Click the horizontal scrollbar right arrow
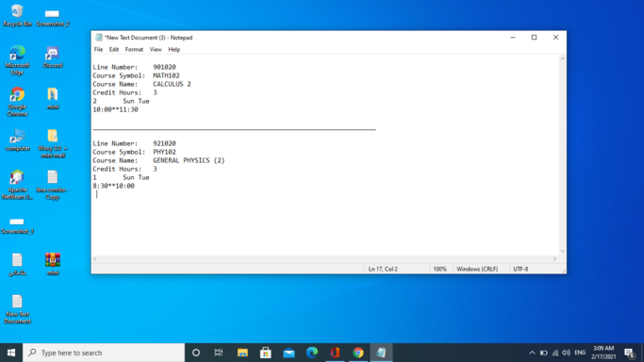Viewport: 644px width, 362px height. 554,259
